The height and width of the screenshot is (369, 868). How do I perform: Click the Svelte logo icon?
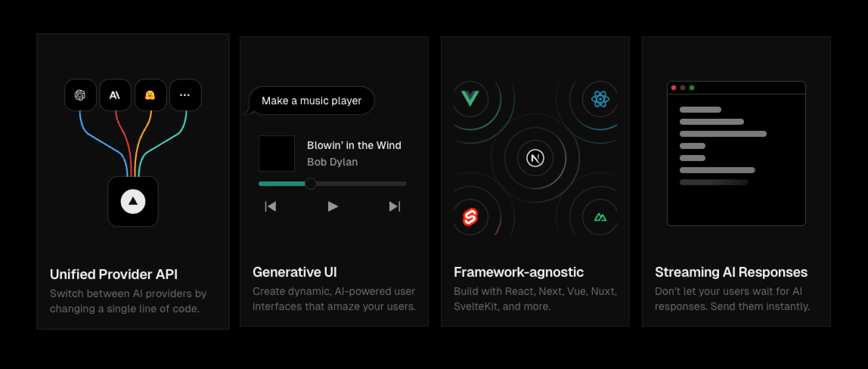click(x=470, y=217)
